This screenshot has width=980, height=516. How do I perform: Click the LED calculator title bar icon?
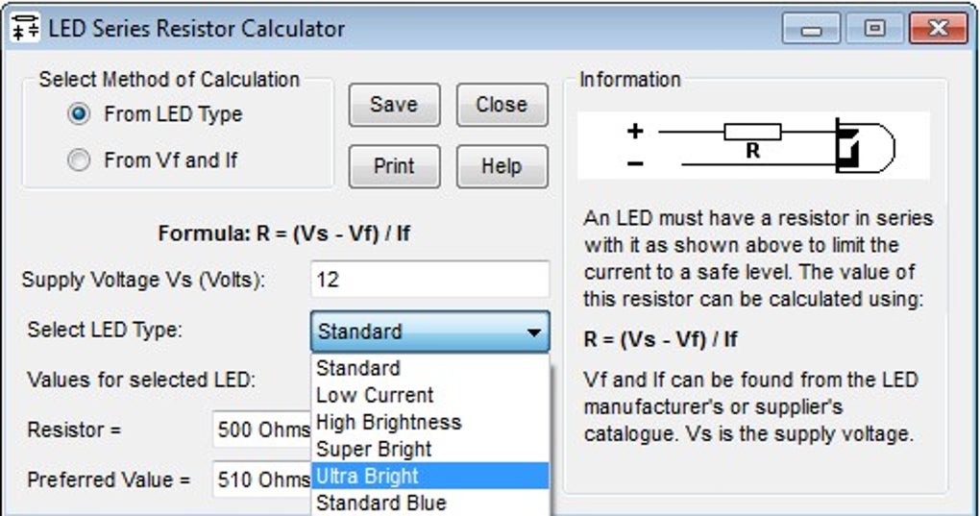(x=25, y=28)
